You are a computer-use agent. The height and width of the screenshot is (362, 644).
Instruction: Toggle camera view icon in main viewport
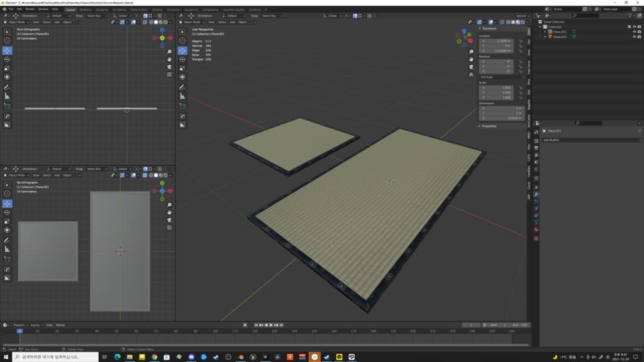point(470,67)
